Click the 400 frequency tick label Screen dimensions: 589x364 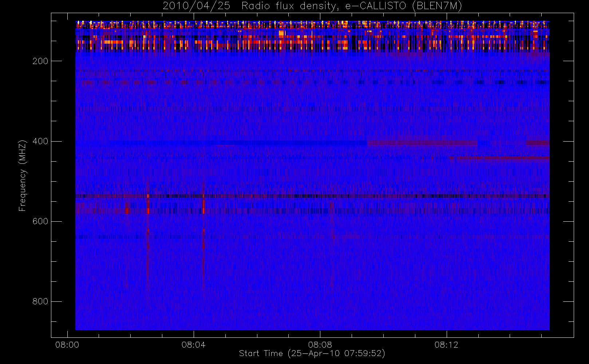point(40,141)
